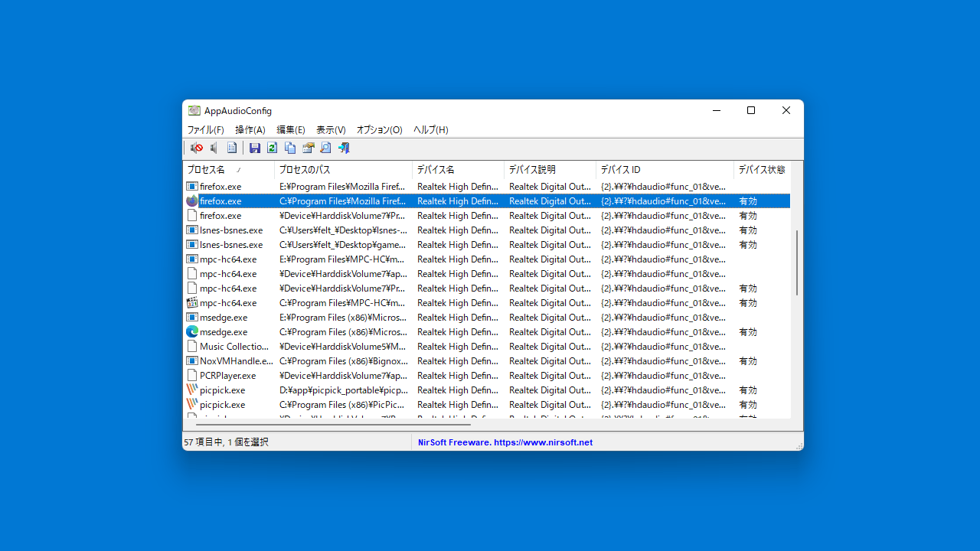
Task: Click the NoxVMHandle row icon
Action: 192,360
